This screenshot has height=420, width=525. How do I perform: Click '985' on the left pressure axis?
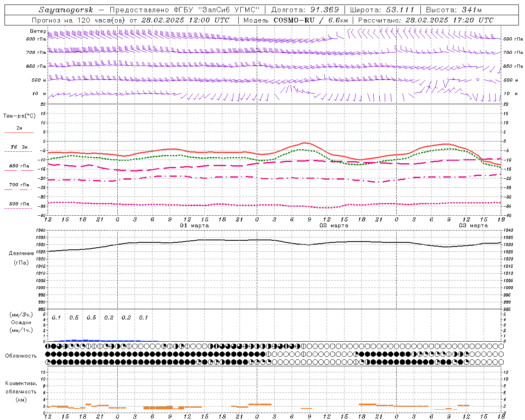pos(42,309)
